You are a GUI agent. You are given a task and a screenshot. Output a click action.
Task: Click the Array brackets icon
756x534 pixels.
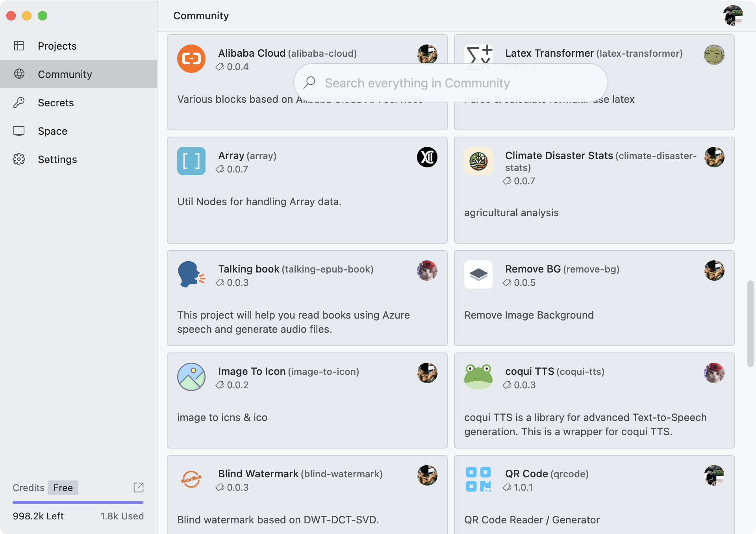(191, 161)
